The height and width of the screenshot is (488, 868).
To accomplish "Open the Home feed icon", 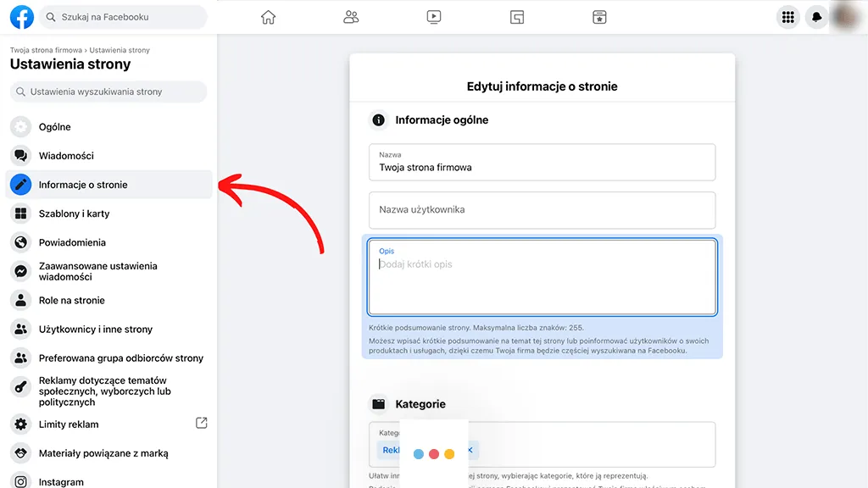I will point(268,16).
